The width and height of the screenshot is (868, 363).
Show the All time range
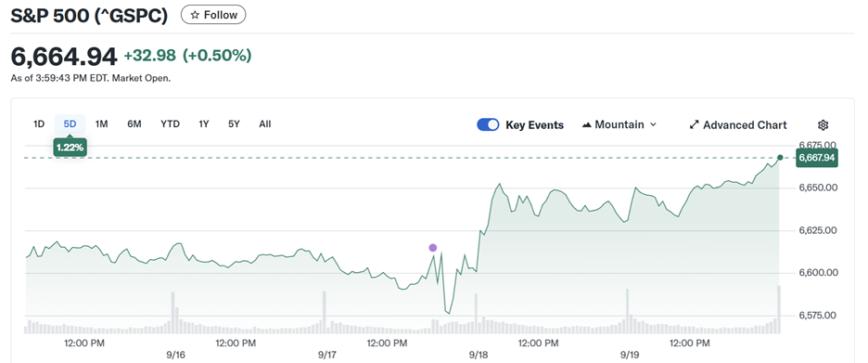(x=264, y=124)
